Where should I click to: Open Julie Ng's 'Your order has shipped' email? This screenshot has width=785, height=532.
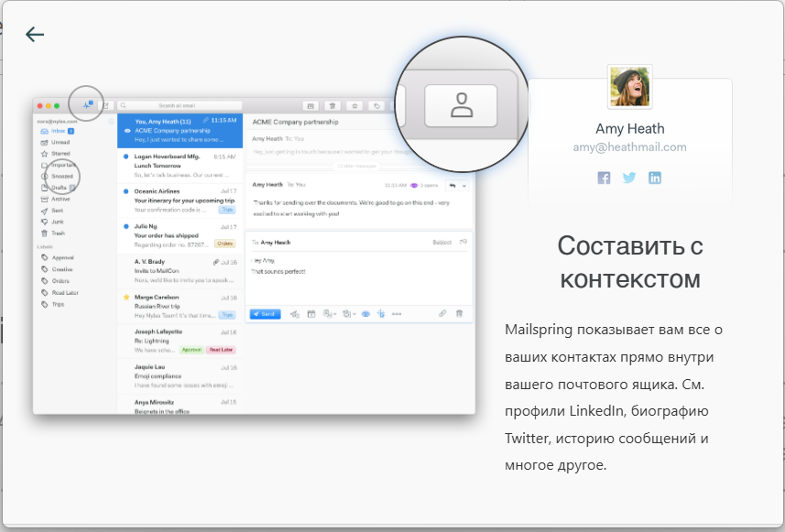pyautogui.click(x=180, y=235)
